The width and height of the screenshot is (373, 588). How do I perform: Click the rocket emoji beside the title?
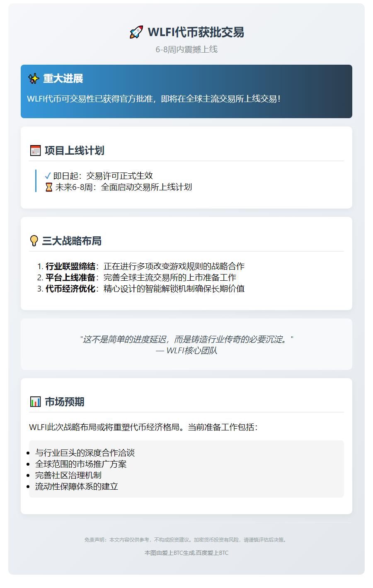tap(136, 32)
